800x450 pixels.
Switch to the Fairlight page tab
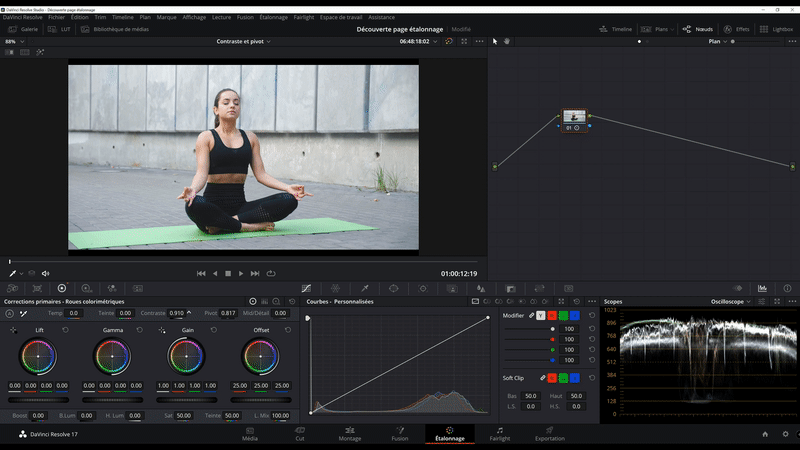(499, 433)
